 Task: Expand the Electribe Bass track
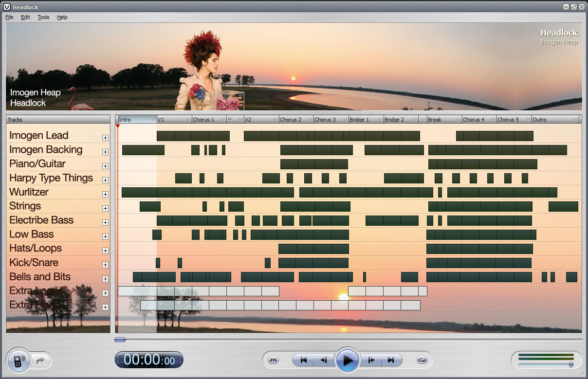tap(105, 222)
